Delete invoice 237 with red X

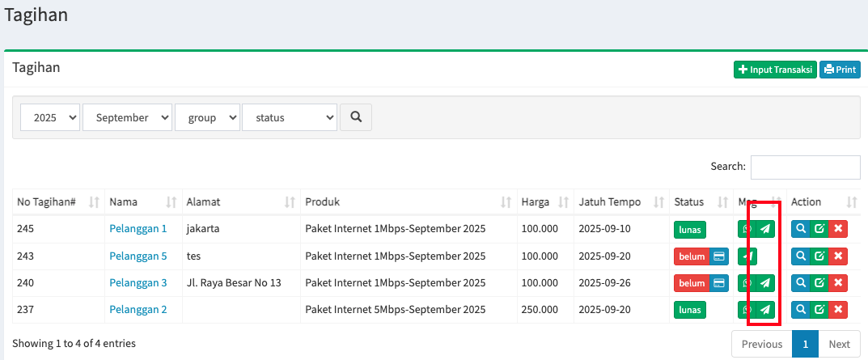click(x=838, y=310)
